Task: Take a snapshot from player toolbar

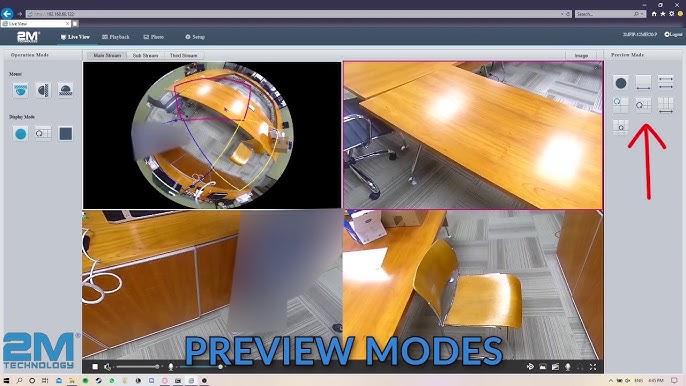Action: point(542,367)
